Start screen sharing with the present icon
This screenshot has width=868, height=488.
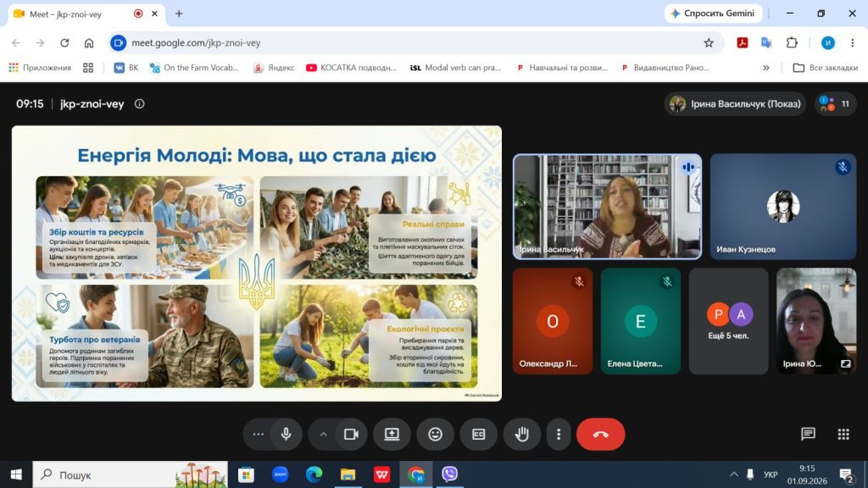click(392, 435)
